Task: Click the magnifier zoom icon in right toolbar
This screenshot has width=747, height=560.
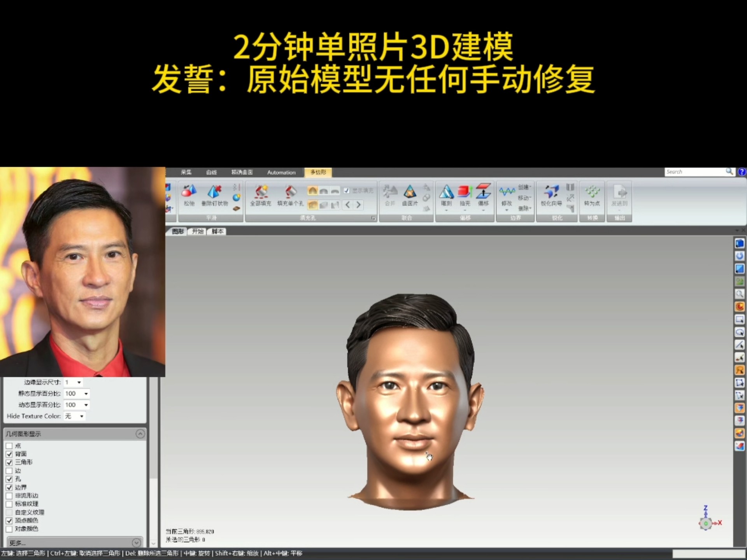Action: click(740, 294)
